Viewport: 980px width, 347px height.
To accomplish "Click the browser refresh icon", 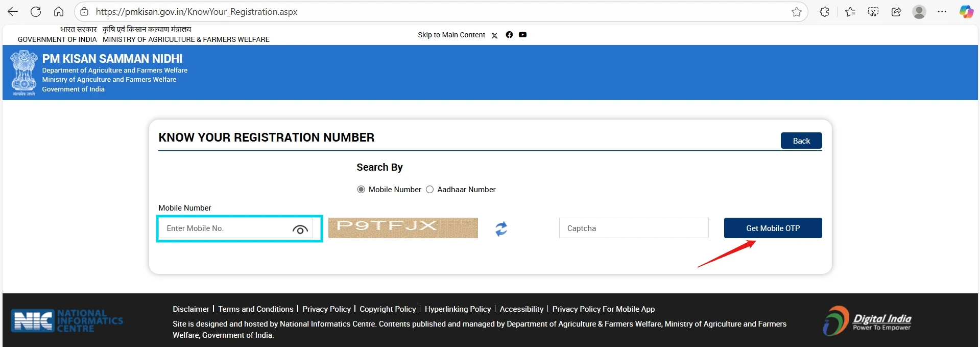I will pyautogui.click(x=36, y=12).
